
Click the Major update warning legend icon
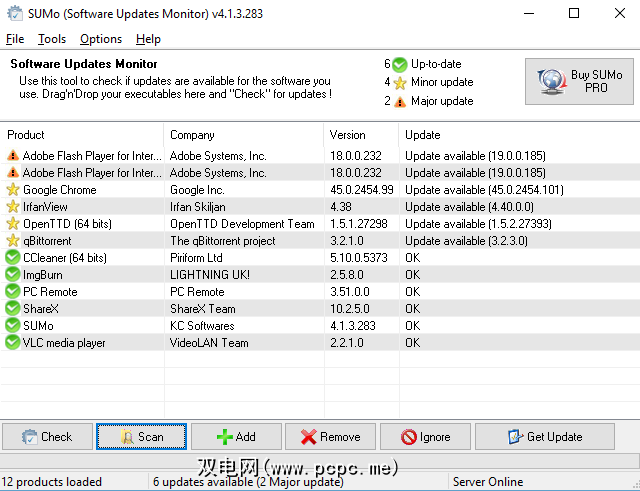tap(400, 101)
